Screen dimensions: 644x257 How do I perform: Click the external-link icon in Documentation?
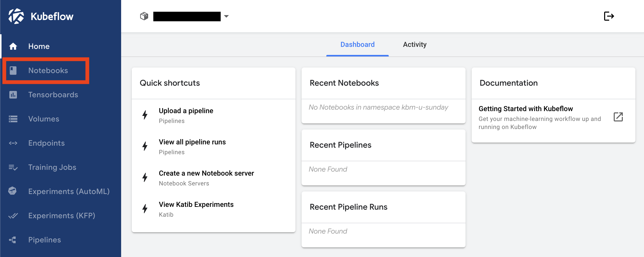[x=618, y=117]
